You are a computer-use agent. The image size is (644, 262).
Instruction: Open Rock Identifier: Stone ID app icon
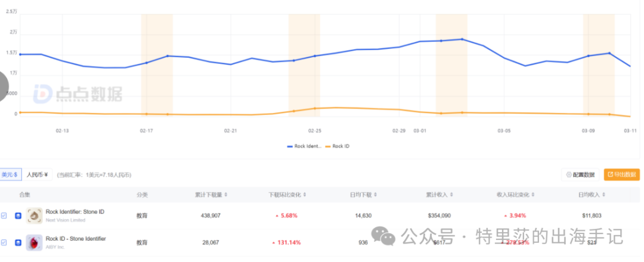35,215
